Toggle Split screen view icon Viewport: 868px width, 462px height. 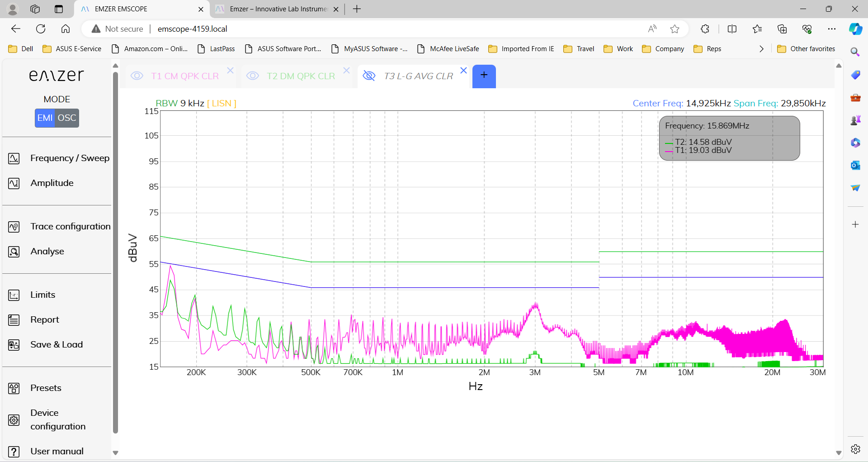732,29
